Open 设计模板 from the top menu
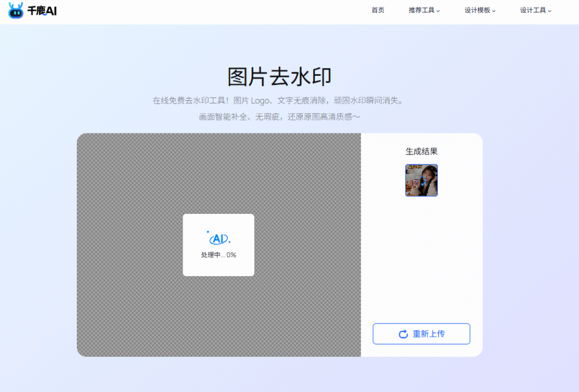This screenshot has height=392, width=579. (477, 10)
